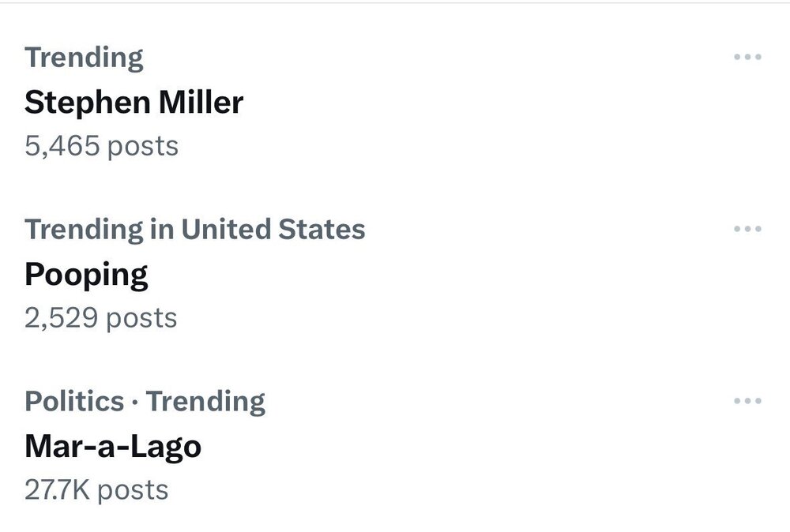Click the United States text in label
The image size is (790, 532).
[273, 230]
